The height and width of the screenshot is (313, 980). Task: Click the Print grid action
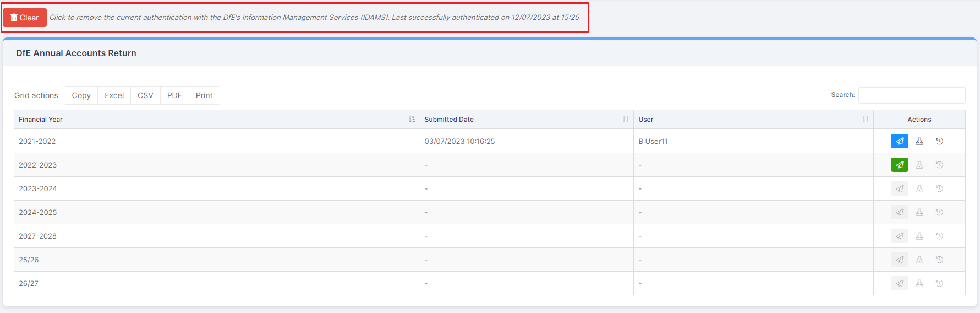tap(204, 95)
